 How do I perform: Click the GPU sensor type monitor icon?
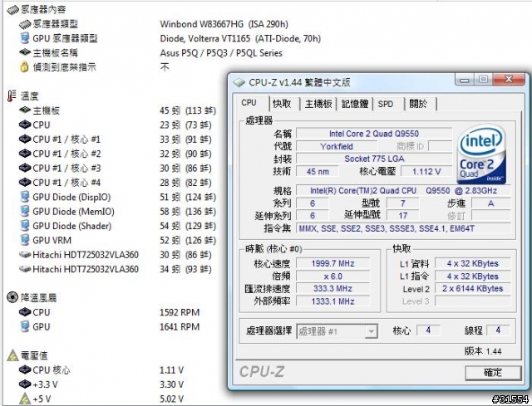[x=24, y=38]
